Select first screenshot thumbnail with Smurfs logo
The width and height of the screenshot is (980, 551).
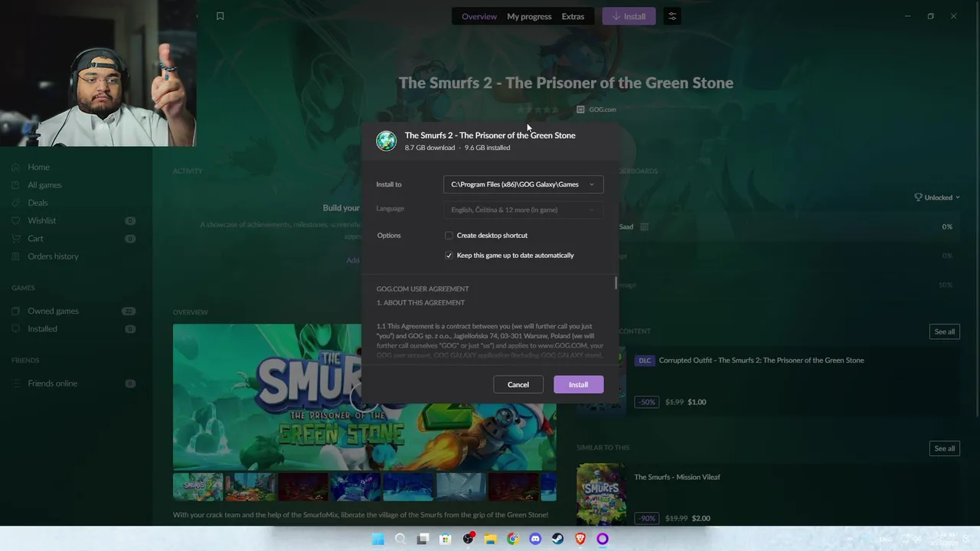tap(198, 487)
